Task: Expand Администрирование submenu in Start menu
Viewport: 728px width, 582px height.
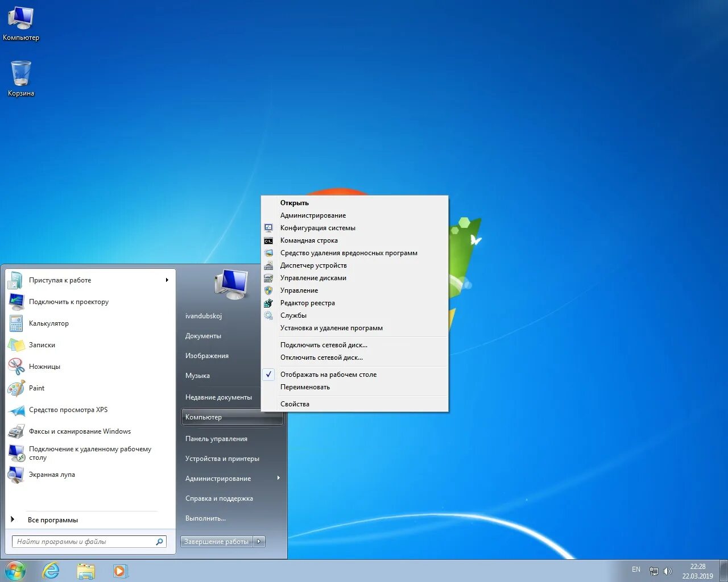Action: (x=279, y=478)
